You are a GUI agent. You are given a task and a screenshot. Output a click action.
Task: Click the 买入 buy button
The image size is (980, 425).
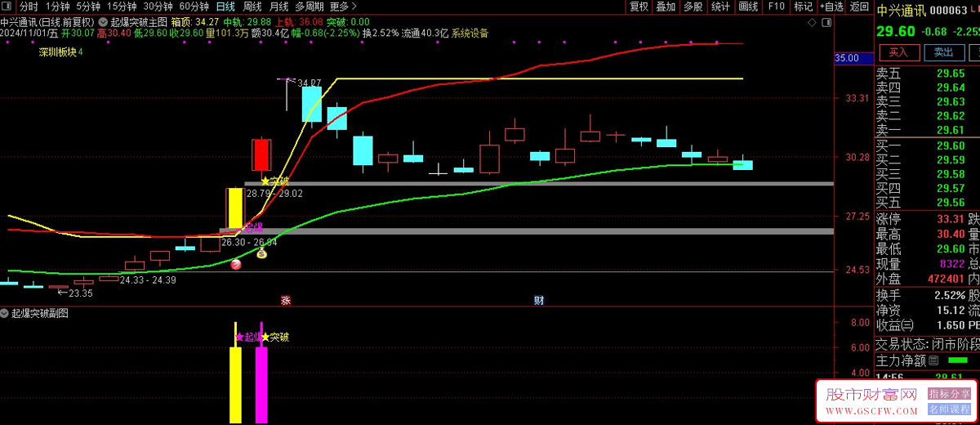898,52
